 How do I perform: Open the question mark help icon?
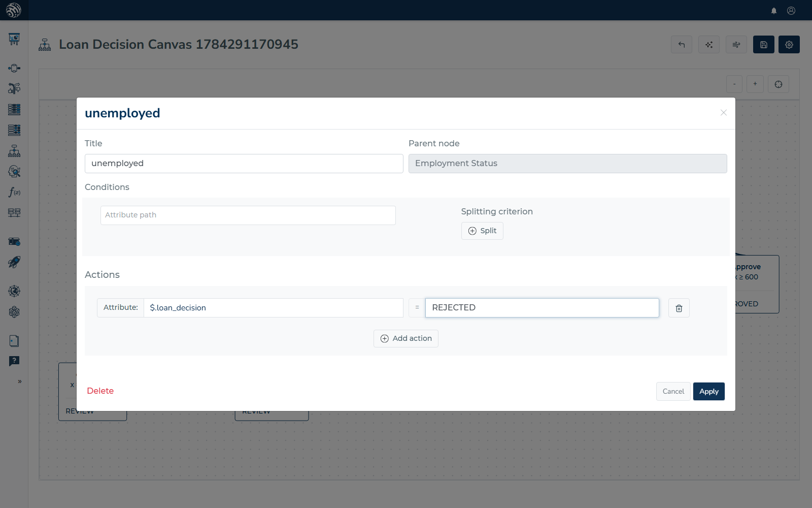[14, 361]
